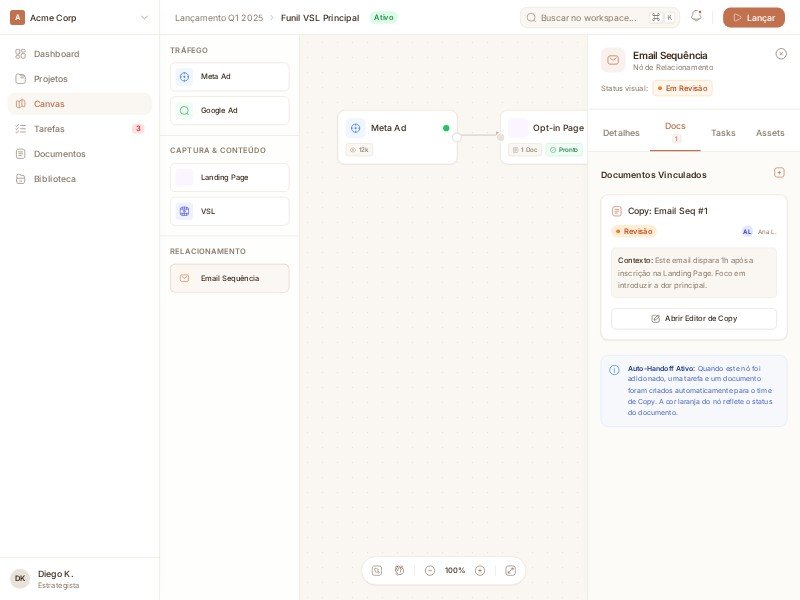Screen dimensions: 800x600
Task: Switch to the Detalhes tab
Action: [x=621, y=133]
